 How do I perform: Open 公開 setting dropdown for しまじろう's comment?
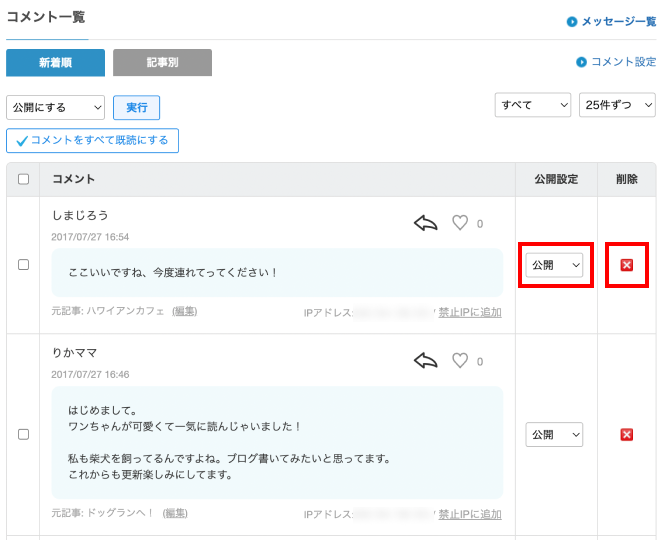(x=554, y=265)
